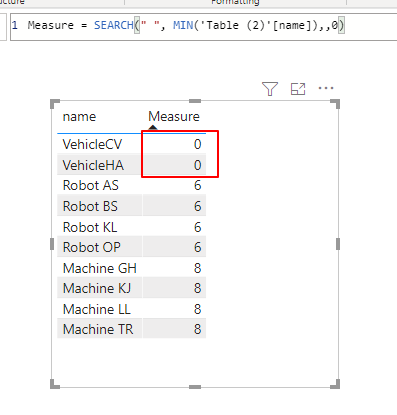Sort by the Measure column header
This screenshot has height=415, width=397.
[174, 116]
